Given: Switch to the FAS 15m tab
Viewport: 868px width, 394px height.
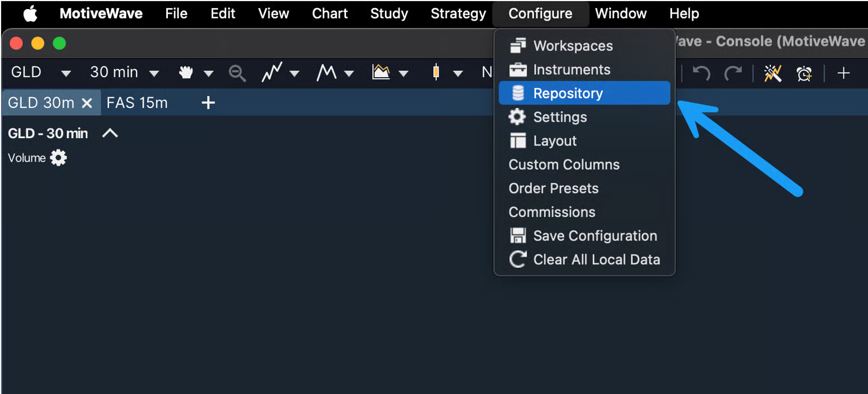Looking at the screenshot, I should [x=137, y=103].
